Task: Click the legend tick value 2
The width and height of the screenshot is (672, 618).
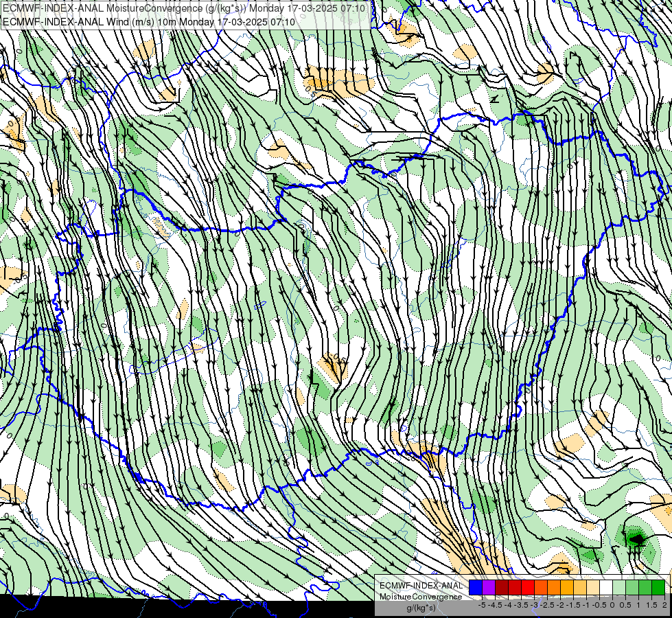Action: [664, 605]
